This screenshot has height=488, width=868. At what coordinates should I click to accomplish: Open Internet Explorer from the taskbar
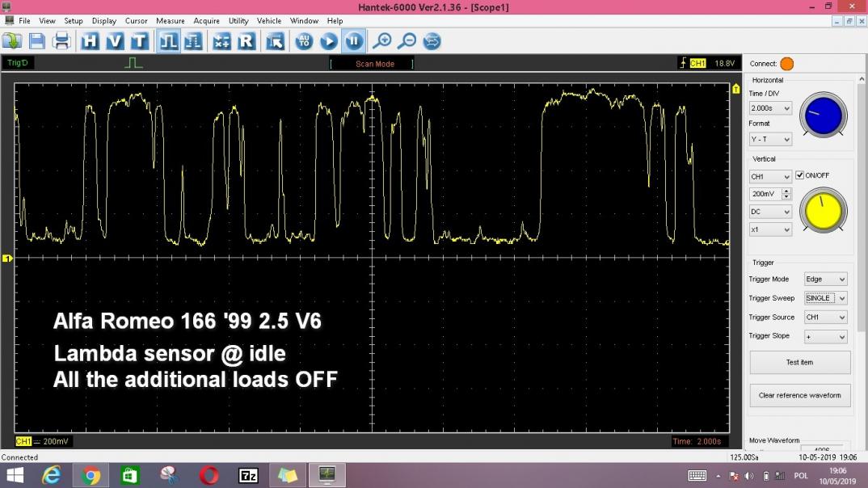[x=52, y=475]
